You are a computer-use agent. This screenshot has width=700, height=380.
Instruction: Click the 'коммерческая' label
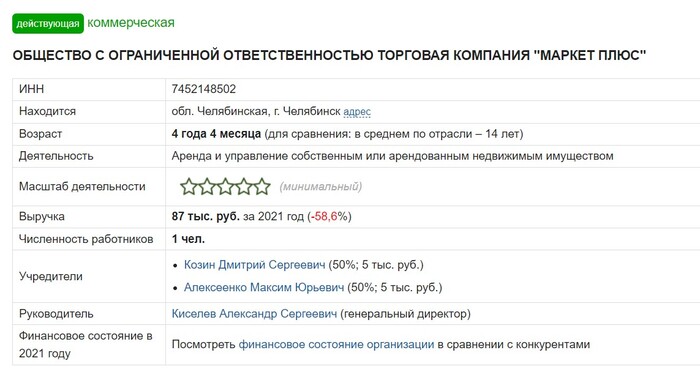(x=131, y=23)
